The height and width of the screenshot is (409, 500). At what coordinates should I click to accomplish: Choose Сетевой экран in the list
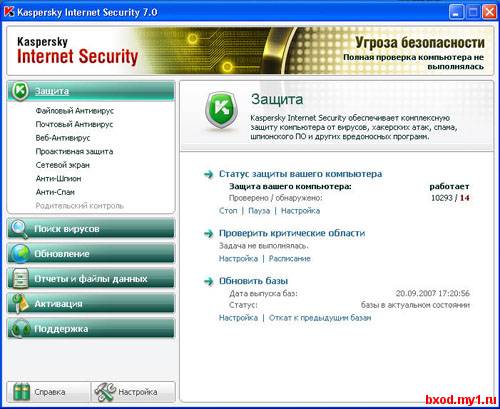click(x=62, y=165)
